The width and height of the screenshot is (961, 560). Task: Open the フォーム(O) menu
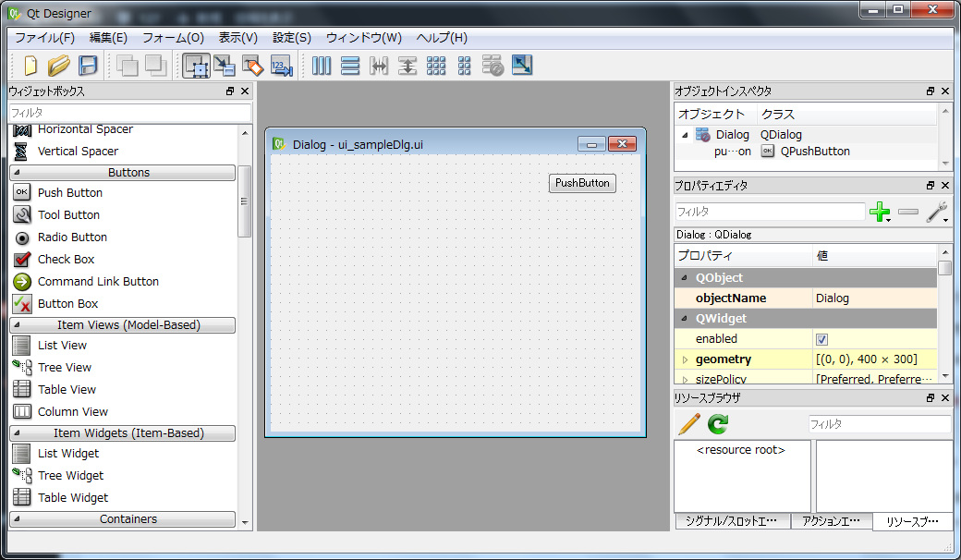173,38
